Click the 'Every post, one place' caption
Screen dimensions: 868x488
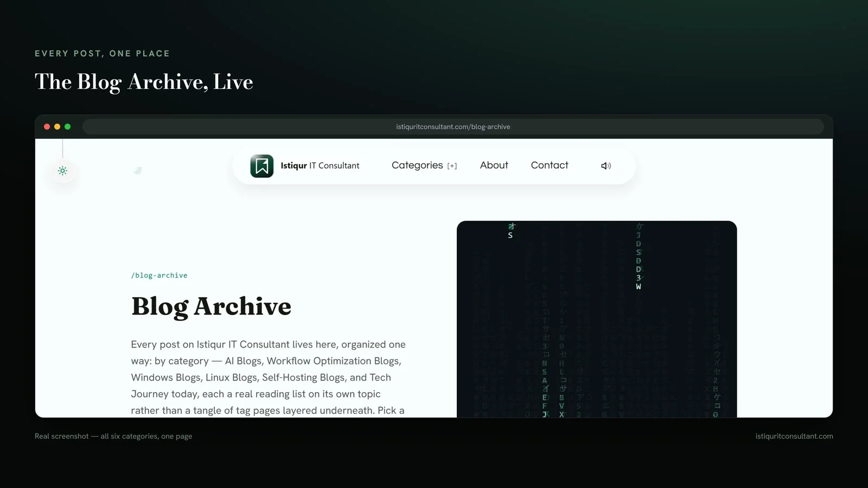tap(103, 54)
